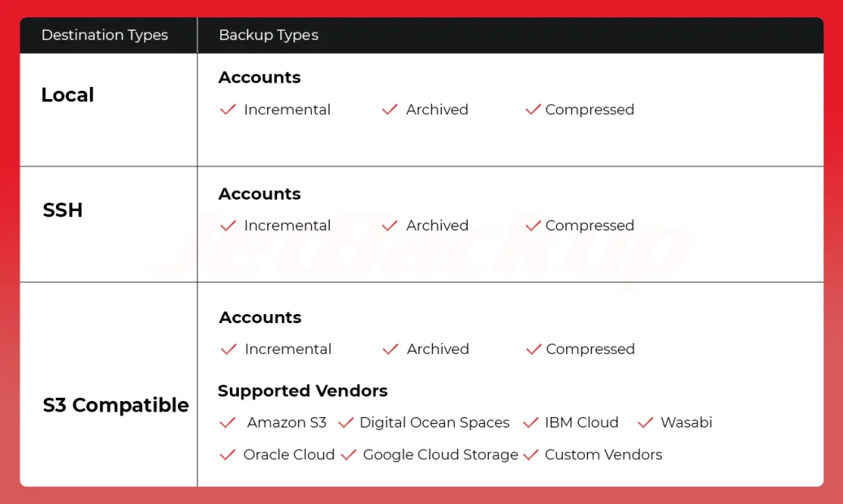Click the checkmark beside Local Incremental
The height and width of the screenshot is (504, 843).
[228, 110]
